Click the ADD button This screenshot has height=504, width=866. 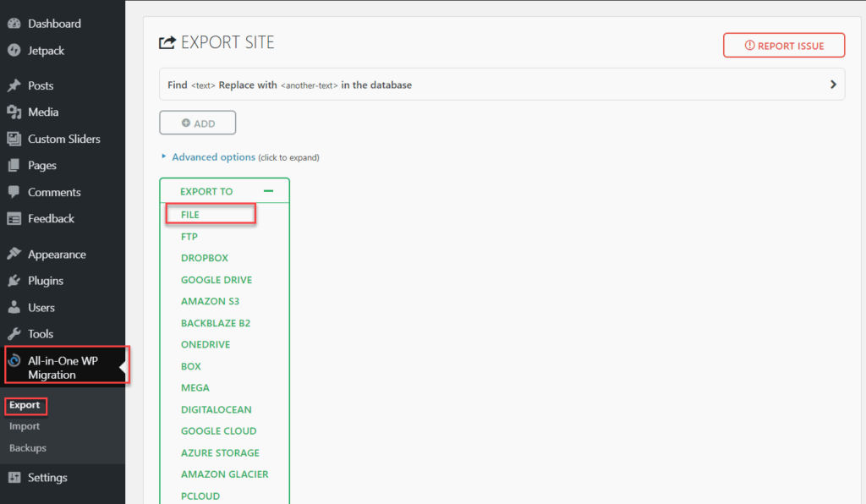coord(198,123)
